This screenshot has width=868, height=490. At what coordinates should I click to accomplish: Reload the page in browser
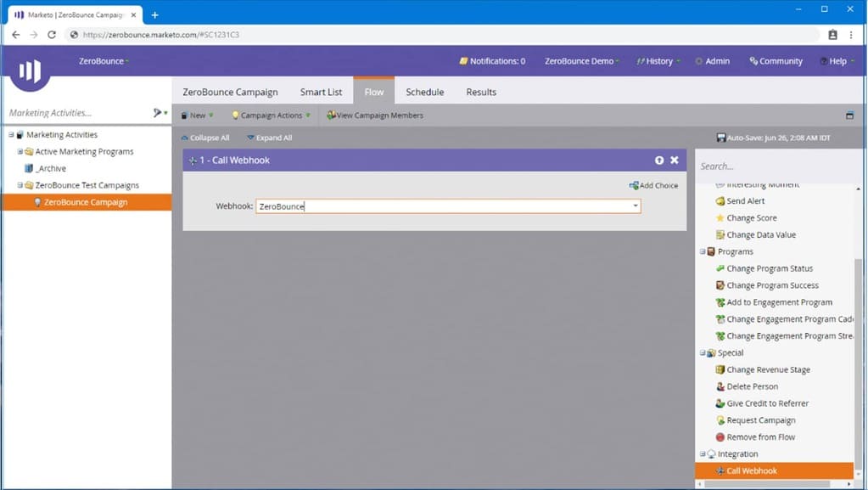pos(52,34)
